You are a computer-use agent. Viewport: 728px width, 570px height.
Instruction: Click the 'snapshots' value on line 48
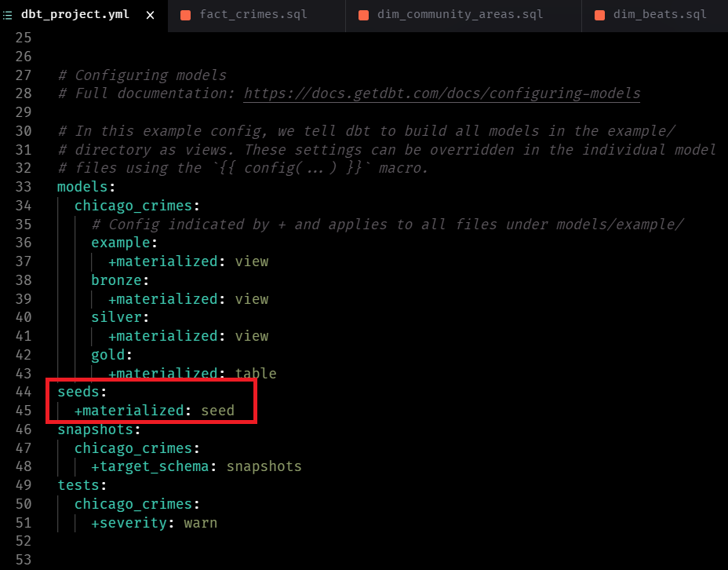[264, 466]
